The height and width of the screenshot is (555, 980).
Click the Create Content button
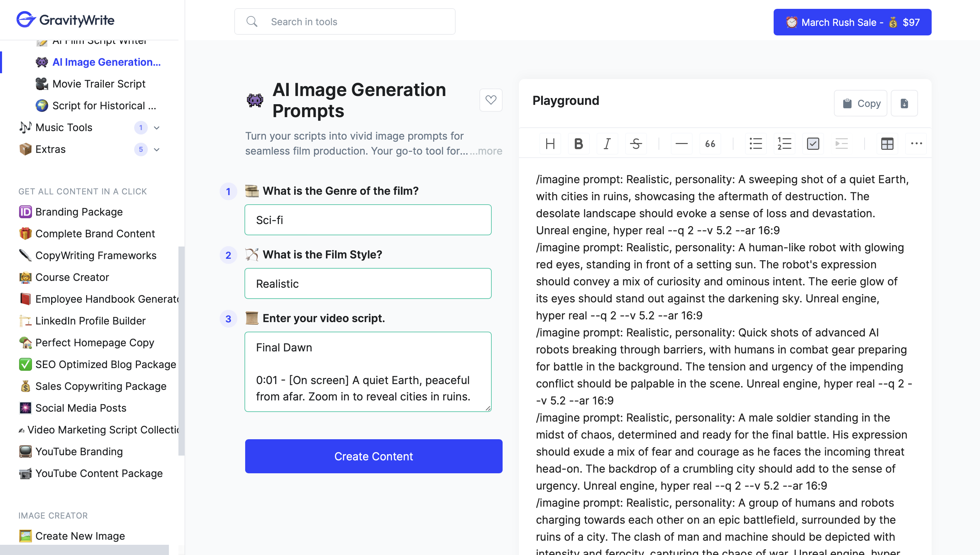373,456
